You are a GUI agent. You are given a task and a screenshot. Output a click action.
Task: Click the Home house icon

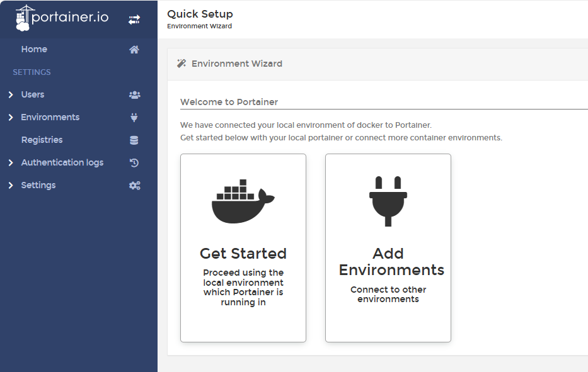(134, 50)
